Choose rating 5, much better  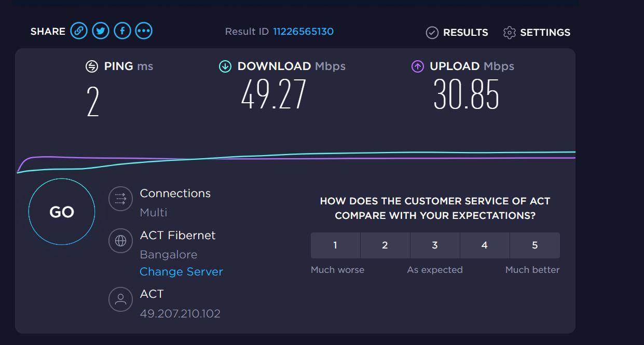tap(535, 245)
